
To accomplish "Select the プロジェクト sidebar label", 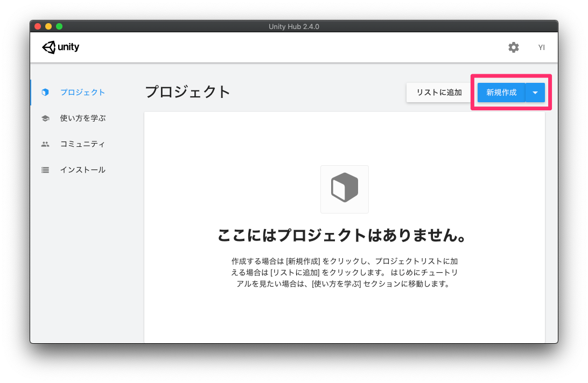I will (x=82, y=93).
